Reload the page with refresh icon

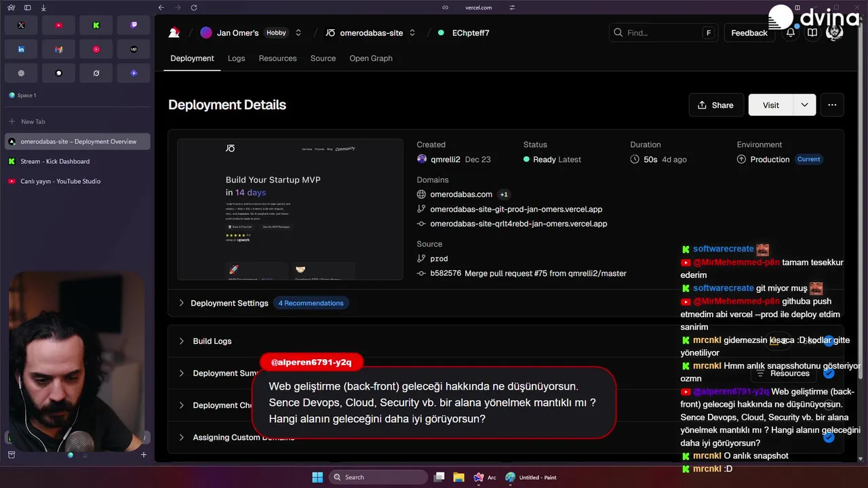click(x=194, y=7)
